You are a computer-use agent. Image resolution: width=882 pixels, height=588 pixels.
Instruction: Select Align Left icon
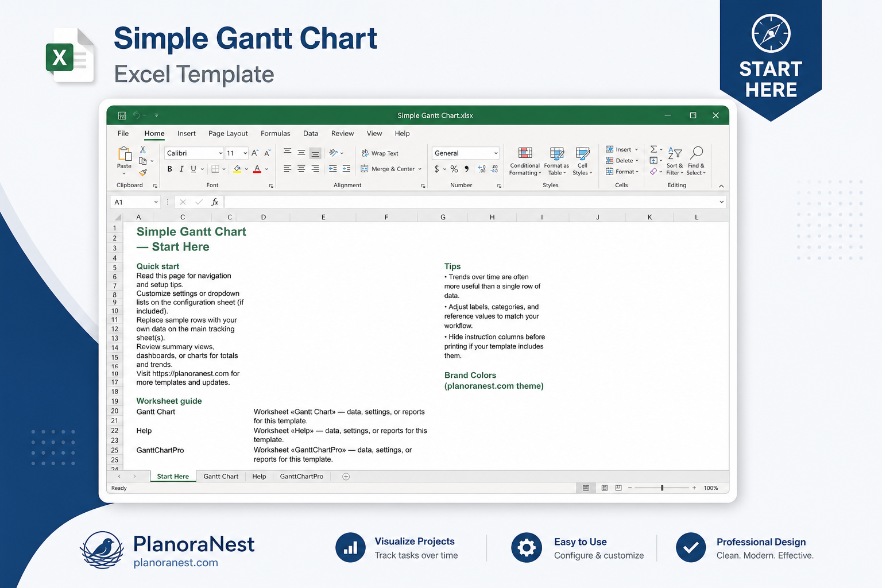[x=287, y=169]
